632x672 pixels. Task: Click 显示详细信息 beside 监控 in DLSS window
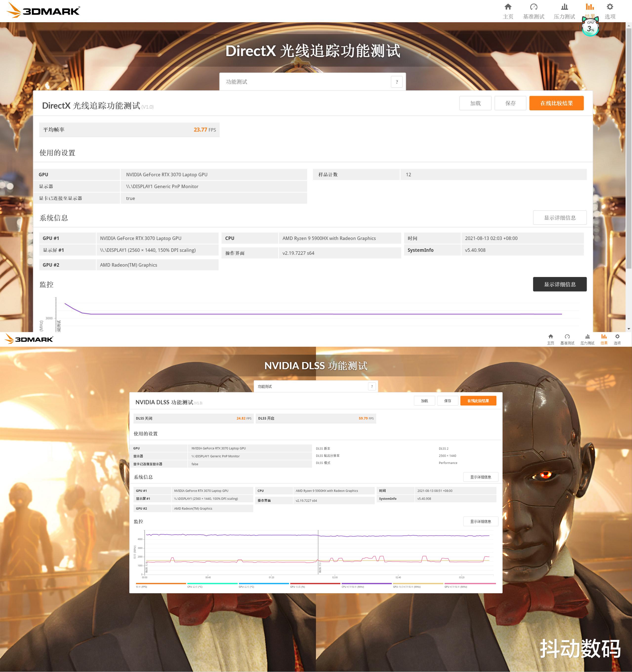[481, 521]
